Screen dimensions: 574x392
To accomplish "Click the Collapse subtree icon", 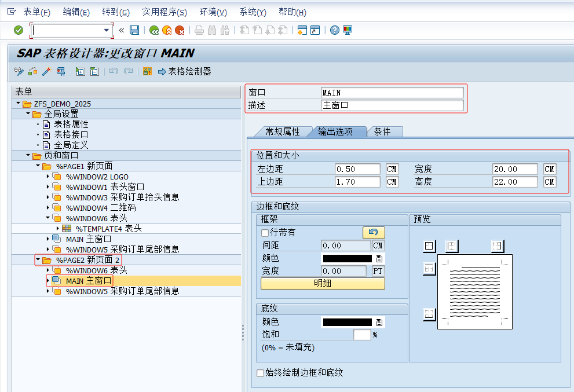I will pyautogui.click(x=94, y=71).
